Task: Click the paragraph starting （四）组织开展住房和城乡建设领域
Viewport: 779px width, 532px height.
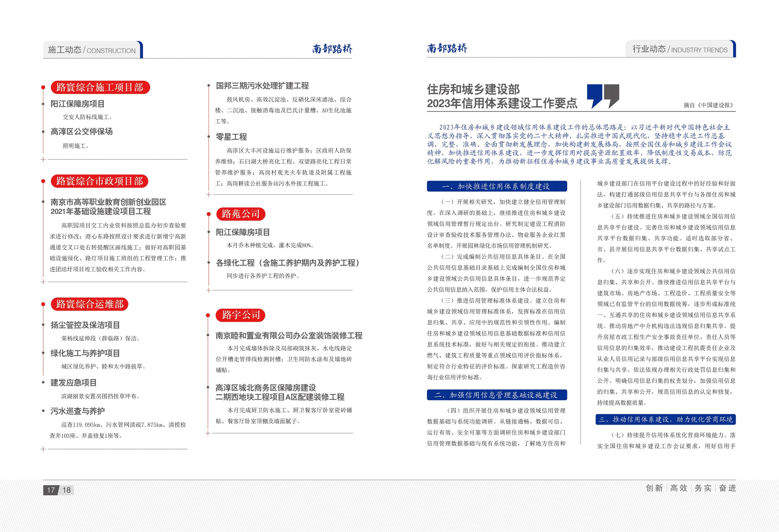Action: point(496,427)
